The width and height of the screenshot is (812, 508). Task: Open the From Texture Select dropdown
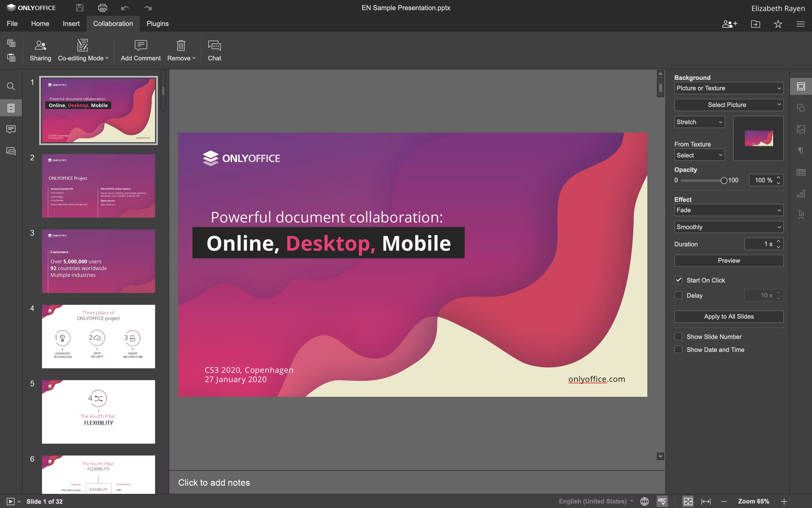point(700,155)
